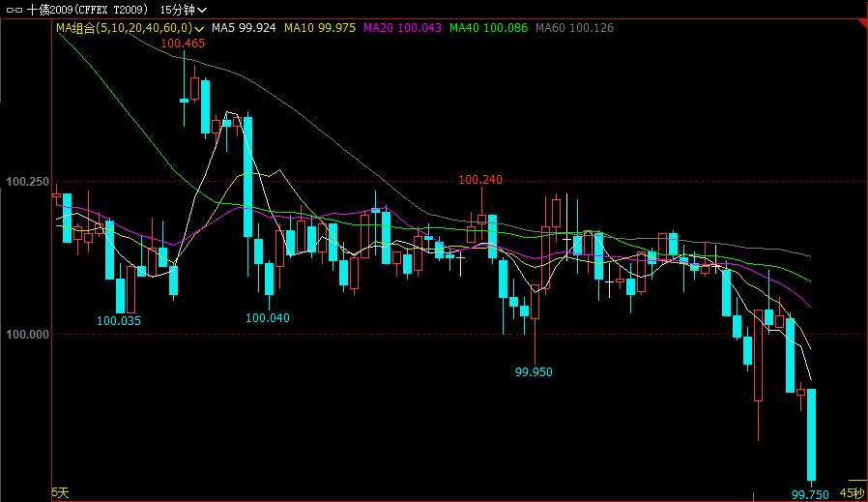Click the MA20 100.043 magenta legend label
This screenshot has width=868, height=502.
(x=401, y=28)
